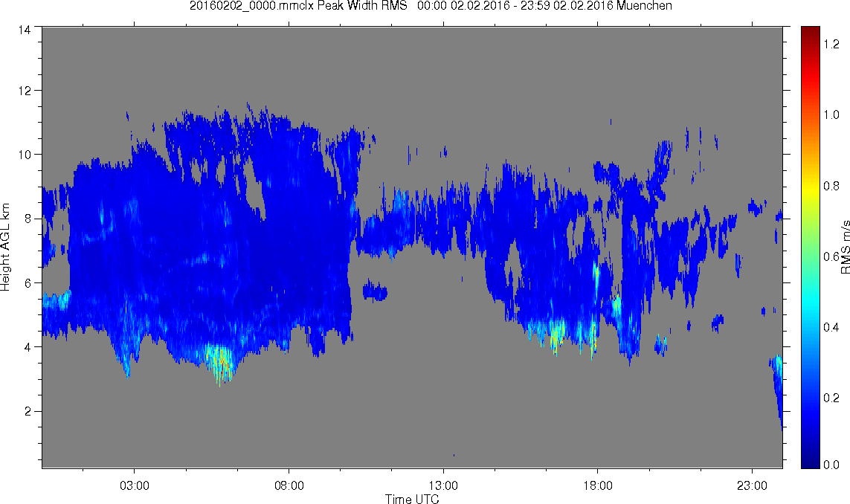Click the dark blue bottom of the colorbar
Screen dimensions: 850x504
tap(811, 459)
